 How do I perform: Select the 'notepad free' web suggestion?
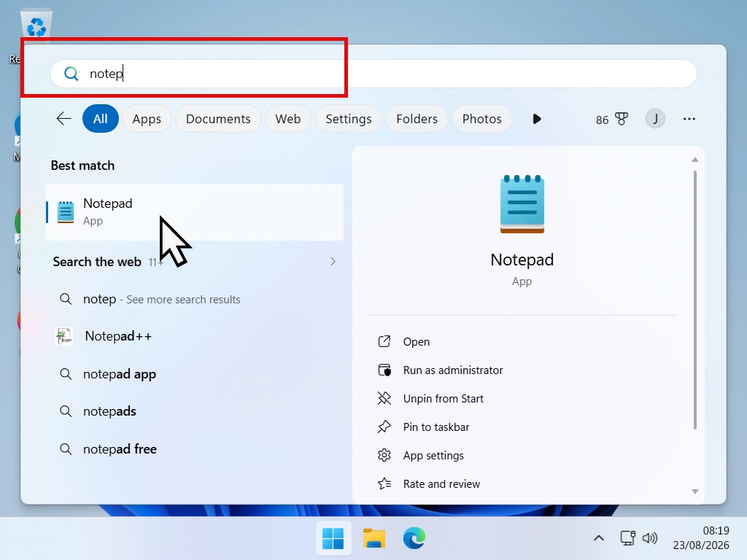pyautogui.click(x=195, y=449)
